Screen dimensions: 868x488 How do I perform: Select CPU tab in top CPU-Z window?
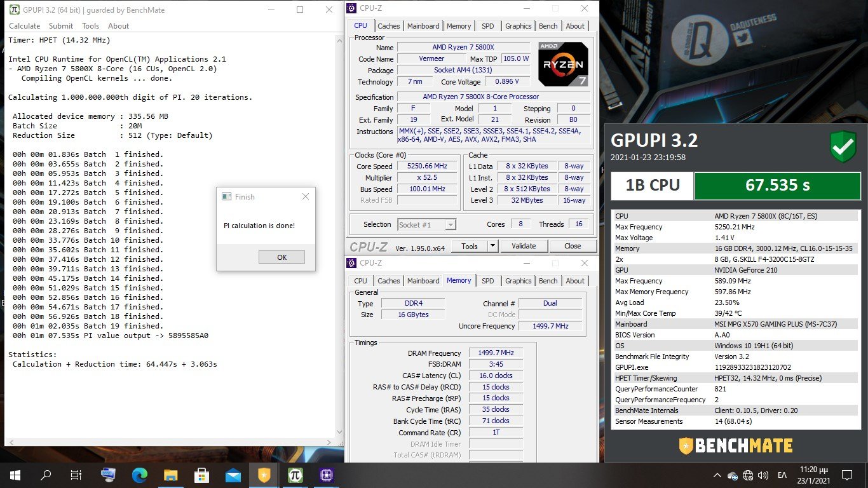pyautogui.click(x=360, y=25)
